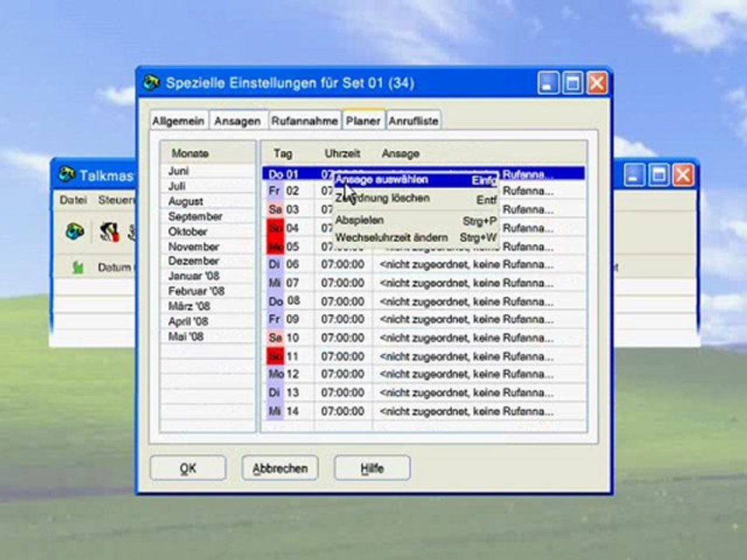Select April '08 in Monate list

209,321
